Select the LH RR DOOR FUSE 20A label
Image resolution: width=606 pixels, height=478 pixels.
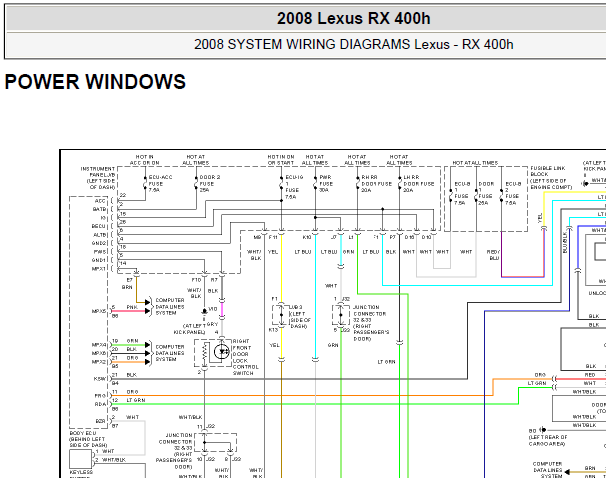(419, 184)
